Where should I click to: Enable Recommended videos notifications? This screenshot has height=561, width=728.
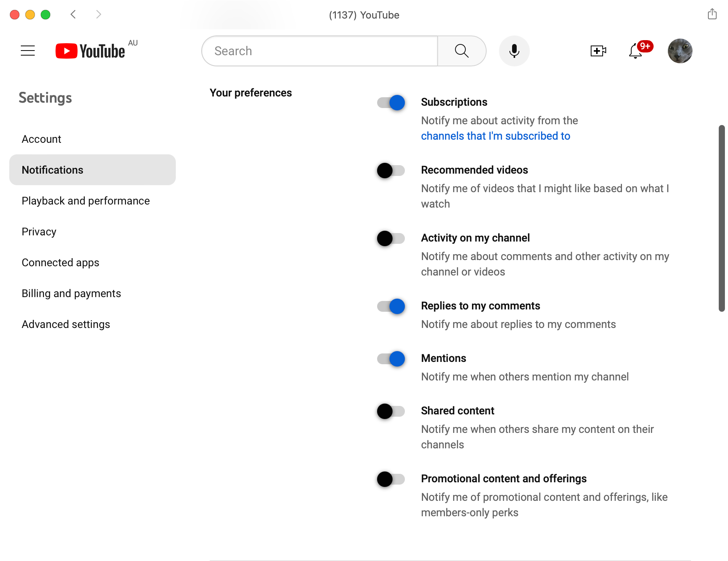coord(390,171)
